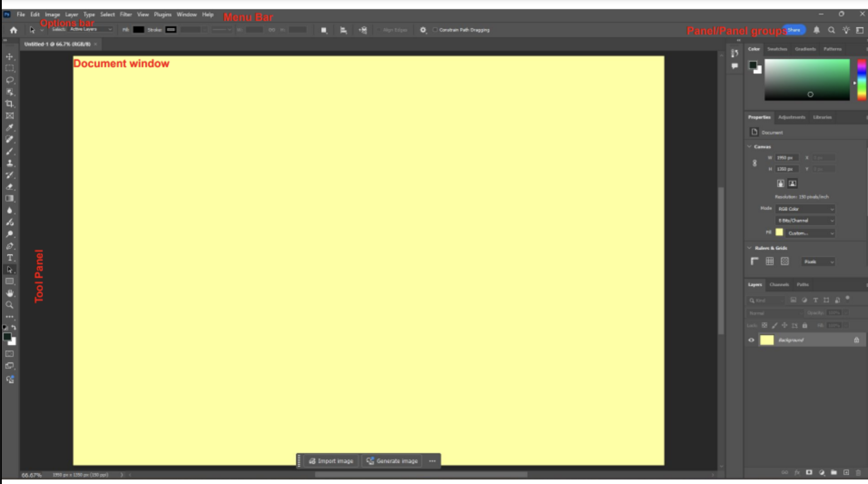Switch to the Channels tab
The width and height of the screenshot is (868, 484).
pos(779,285)
